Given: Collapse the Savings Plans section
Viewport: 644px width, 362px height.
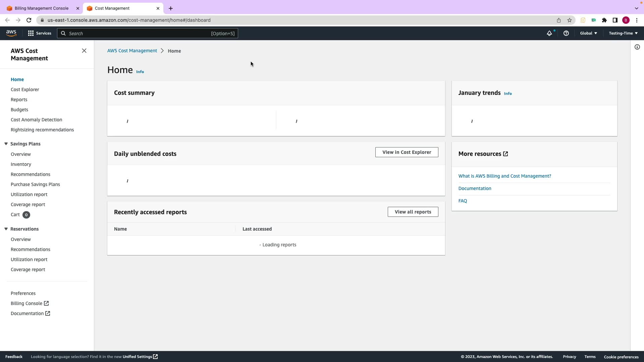Looking at the screenshot, I should 6,144.
